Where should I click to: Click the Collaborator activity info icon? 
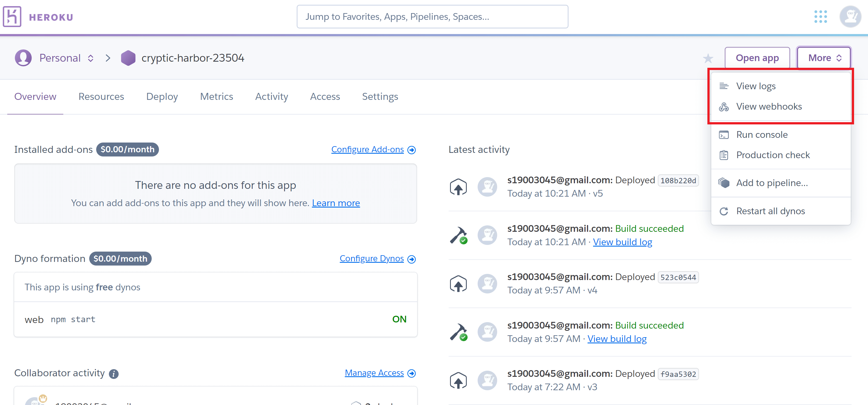113,374
